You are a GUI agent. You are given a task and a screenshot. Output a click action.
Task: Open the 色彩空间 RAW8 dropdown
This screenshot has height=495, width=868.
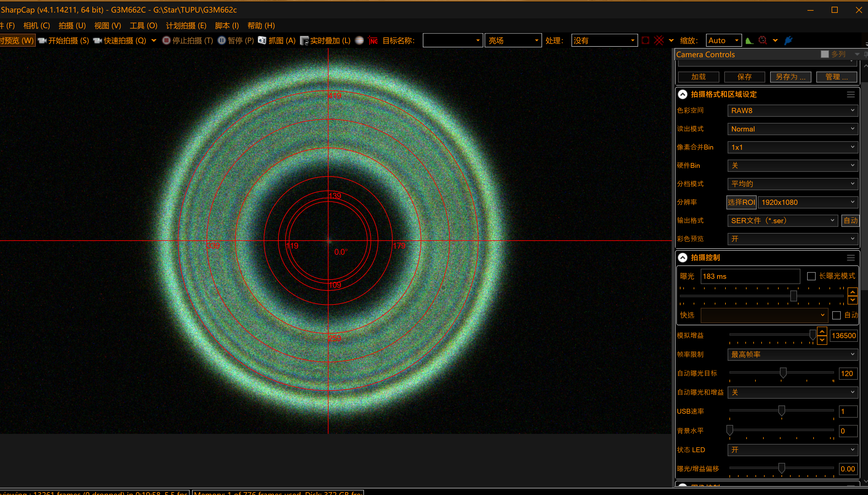click(792, 110)
